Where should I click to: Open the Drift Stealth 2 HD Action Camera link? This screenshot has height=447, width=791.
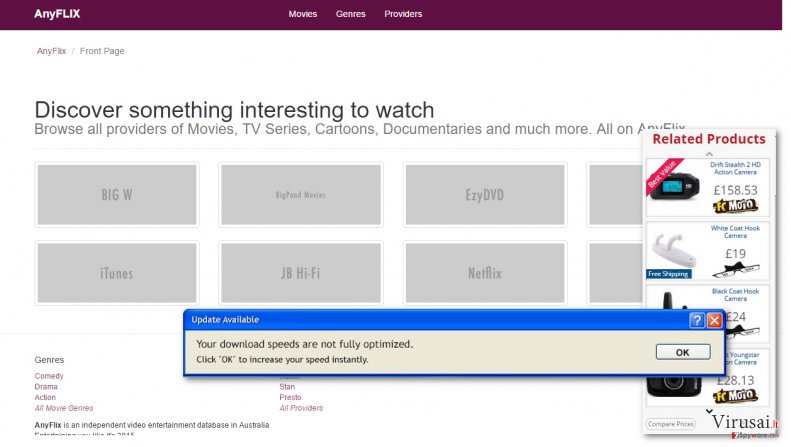[x=735, y=168]
